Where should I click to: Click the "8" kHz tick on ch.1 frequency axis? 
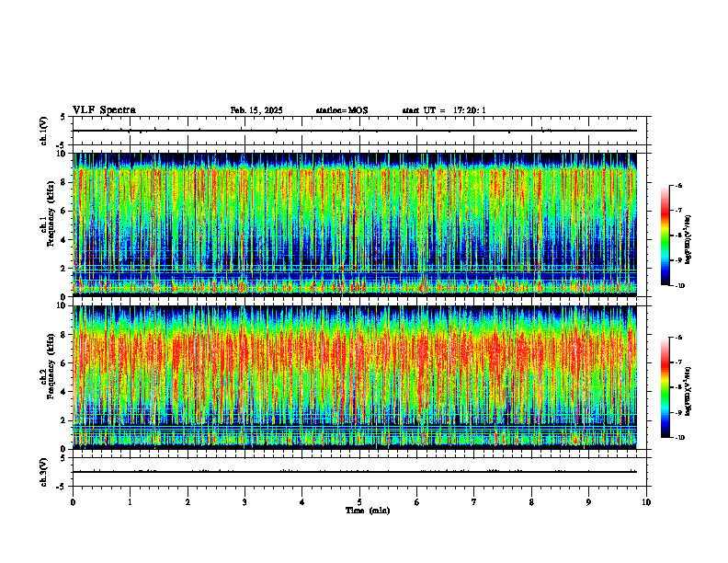click(64, 182)
